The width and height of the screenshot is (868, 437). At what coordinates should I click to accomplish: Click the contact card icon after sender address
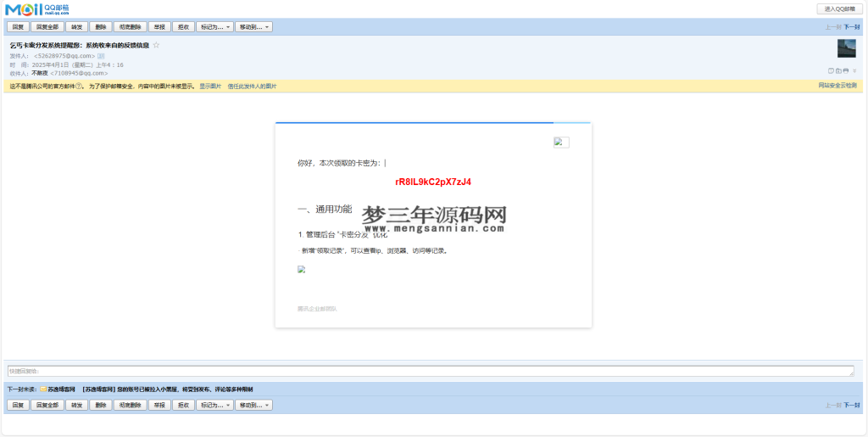[x=101, y=56]
